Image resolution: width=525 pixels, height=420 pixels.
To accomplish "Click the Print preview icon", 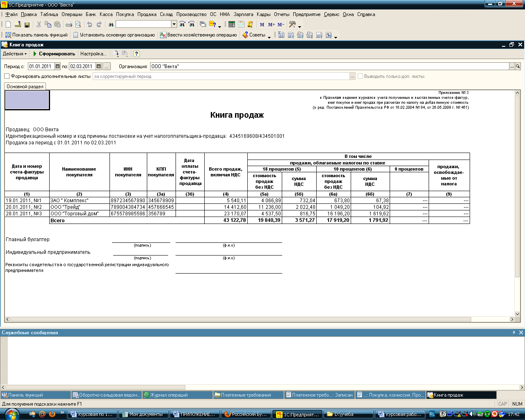I will coord(78,25).
